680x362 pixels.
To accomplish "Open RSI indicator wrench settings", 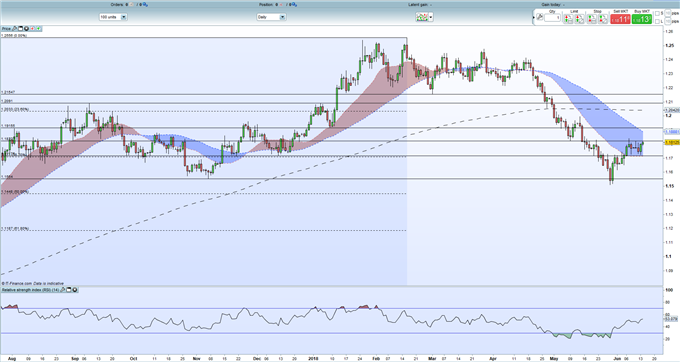I will pyautogui.click(x=62, y=290).
